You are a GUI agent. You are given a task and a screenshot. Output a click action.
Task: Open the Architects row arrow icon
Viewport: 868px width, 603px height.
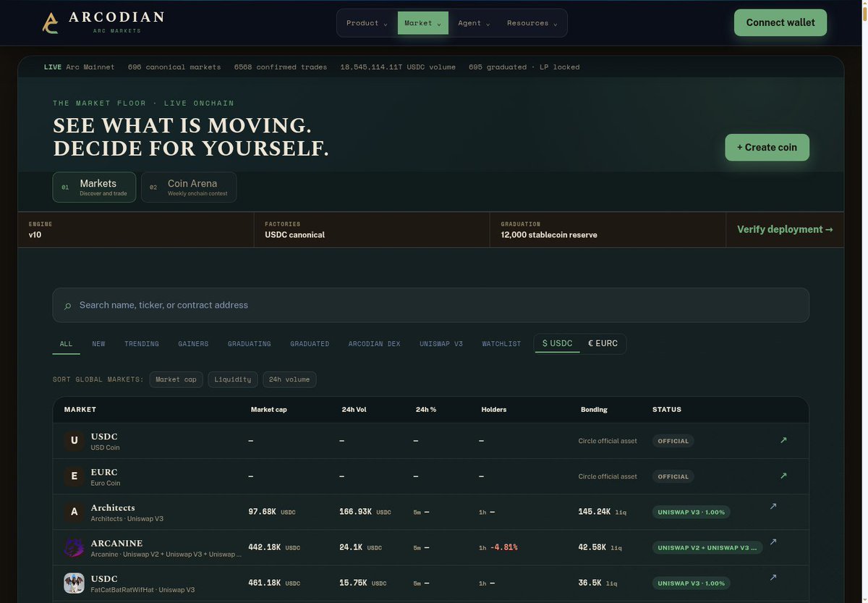773,506
